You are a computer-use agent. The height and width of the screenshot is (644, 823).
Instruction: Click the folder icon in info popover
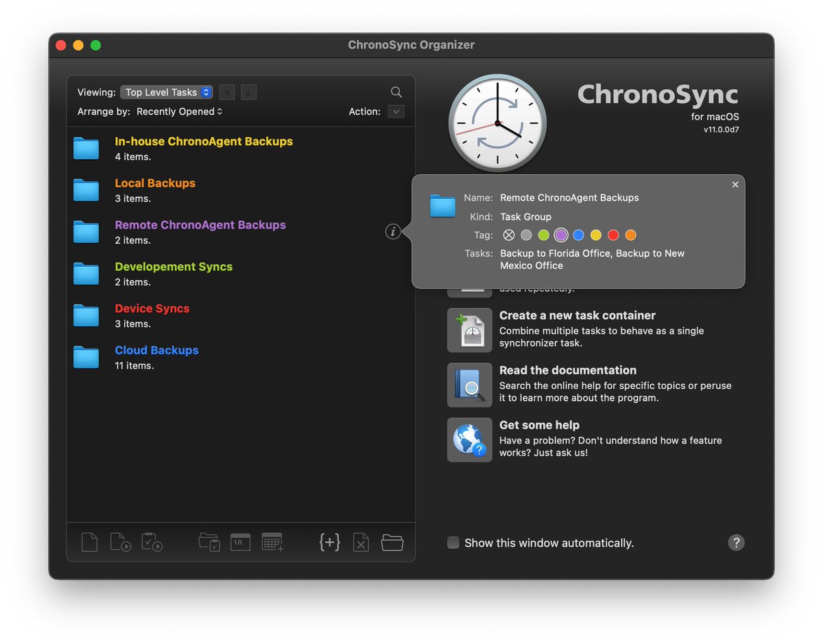(443, 206)
